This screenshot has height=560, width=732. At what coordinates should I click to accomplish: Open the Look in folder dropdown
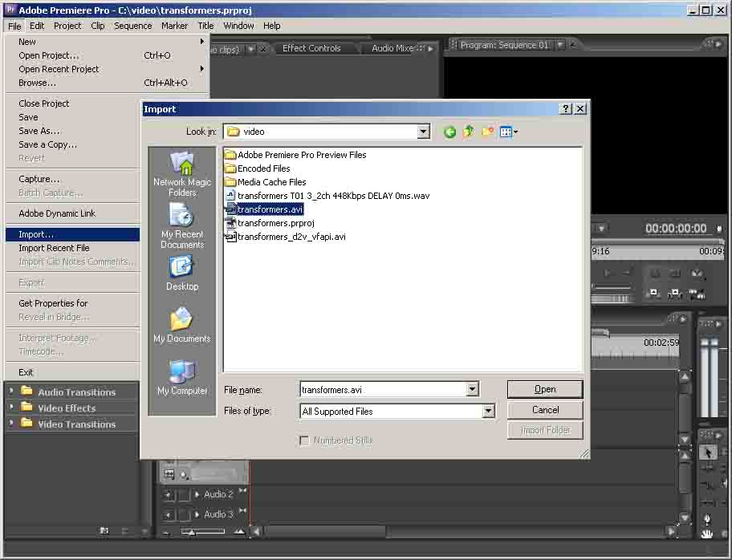[x=424, y=132]
